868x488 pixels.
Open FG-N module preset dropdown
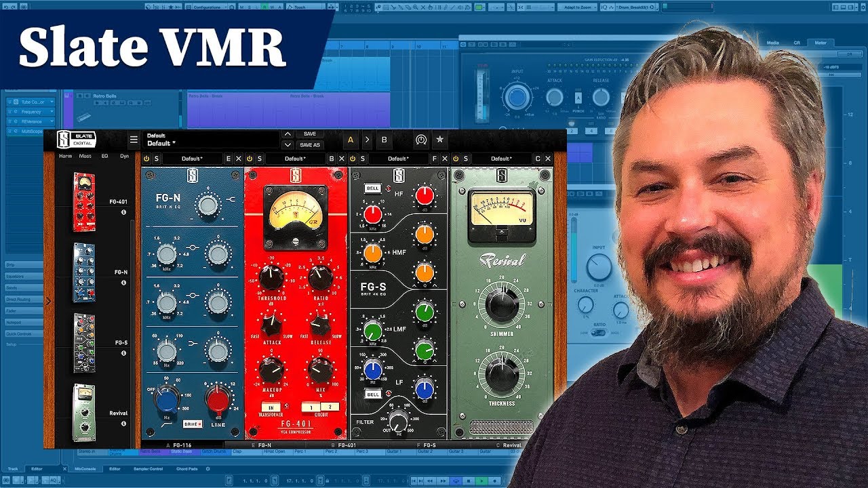(192, 159)
